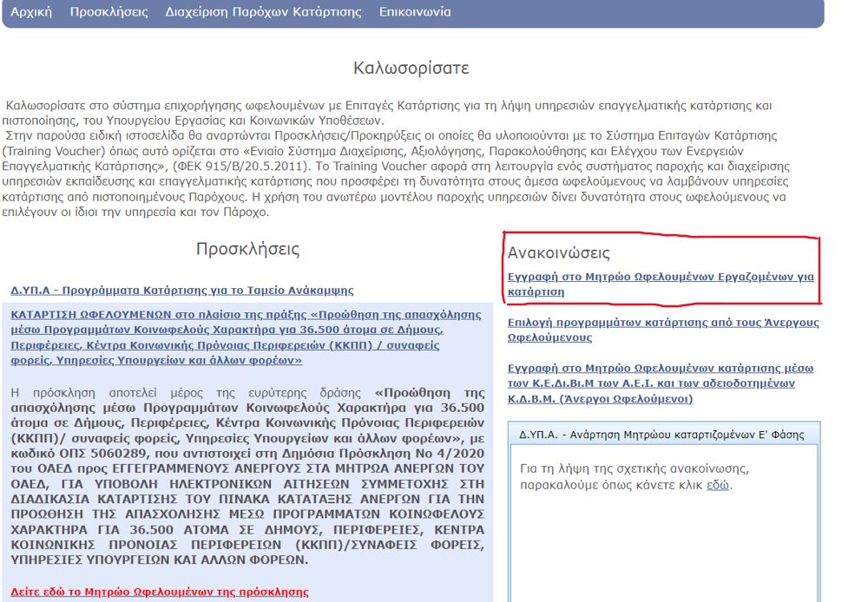Open Επιλογή προγραμμάτων κατάρτισης από τους Άνεργους link

pyautogui.click(x=663, y=330)
